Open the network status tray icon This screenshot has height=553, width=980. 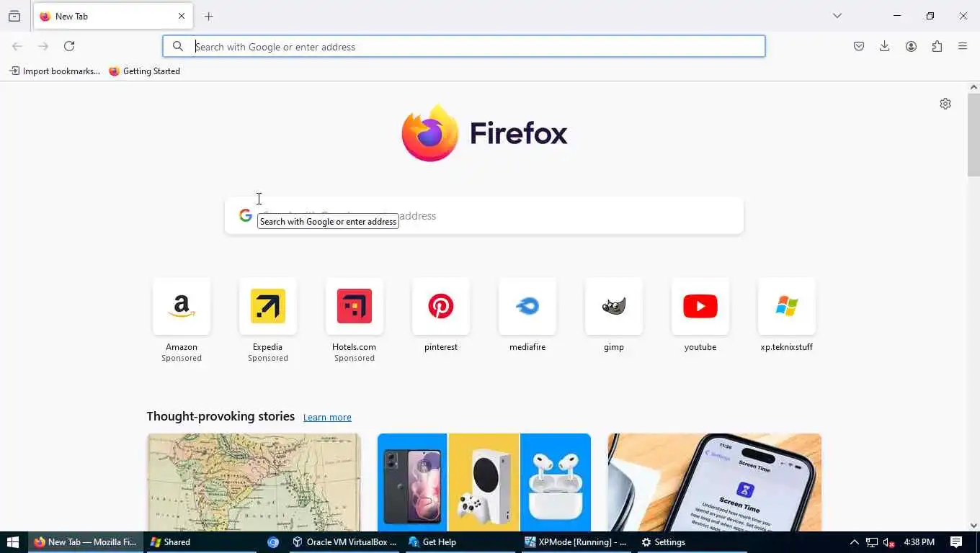click(x=872, y=542)
